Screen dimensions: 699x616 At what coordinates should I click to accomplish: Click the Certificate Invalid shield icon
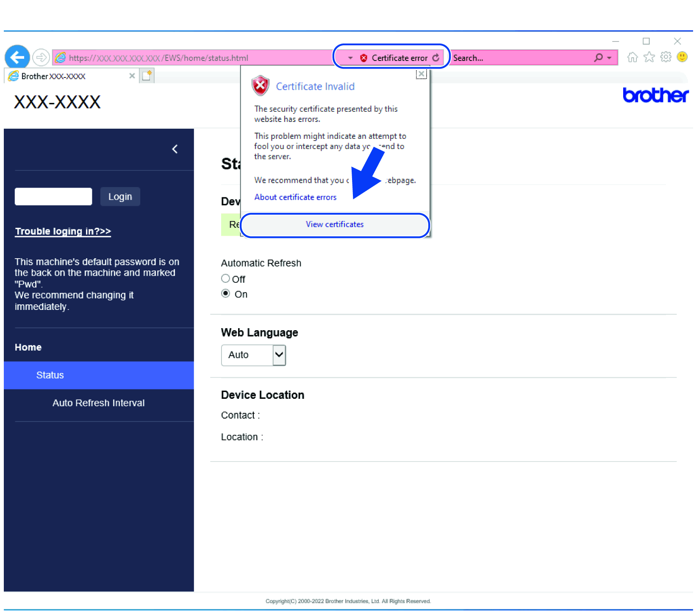tap(261, 86)
